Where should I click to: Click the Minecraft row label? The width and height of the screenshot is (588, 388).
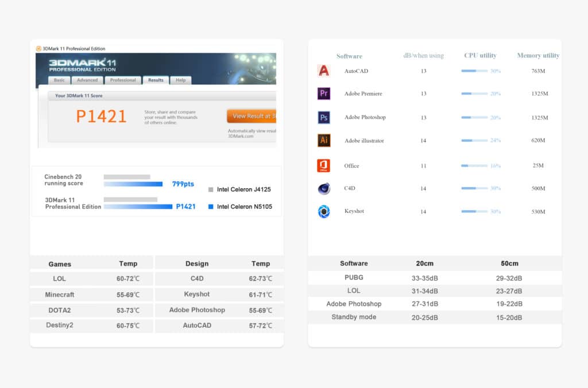(x=60, y=294)
